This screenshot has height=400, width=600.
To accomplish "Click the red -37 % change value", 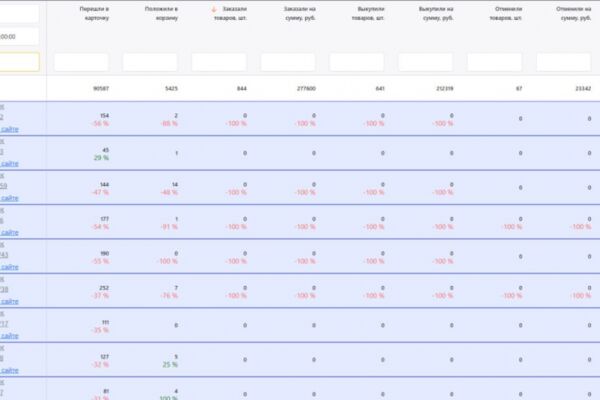I will click(101, 296).
